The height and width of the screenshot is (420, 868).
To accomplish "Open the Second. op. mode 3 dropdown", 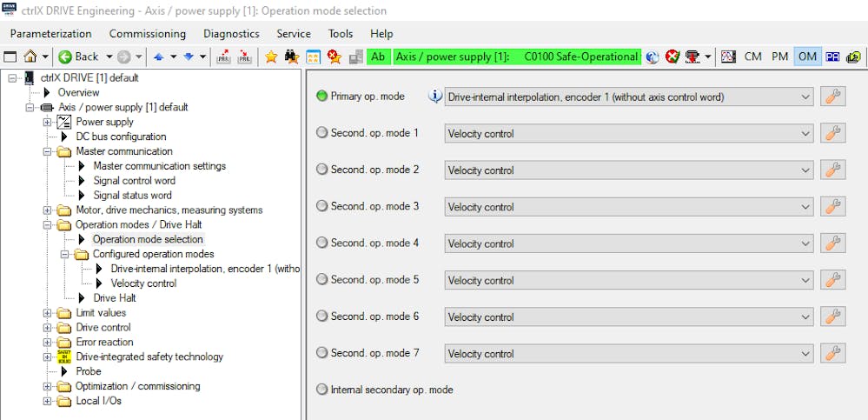I will 629,207.
